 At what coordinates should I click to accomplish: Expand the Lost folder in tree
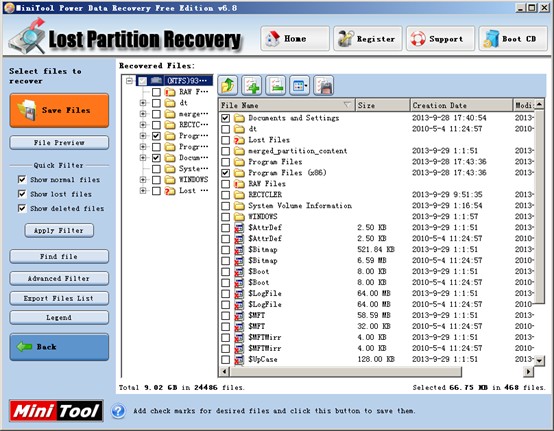tap(143, 191)
